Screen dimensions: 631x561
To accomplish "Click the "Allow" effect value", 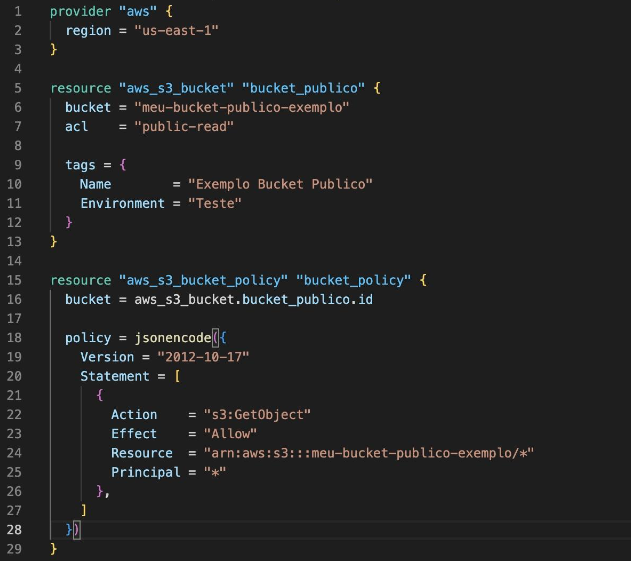I will tap(230, 434).
